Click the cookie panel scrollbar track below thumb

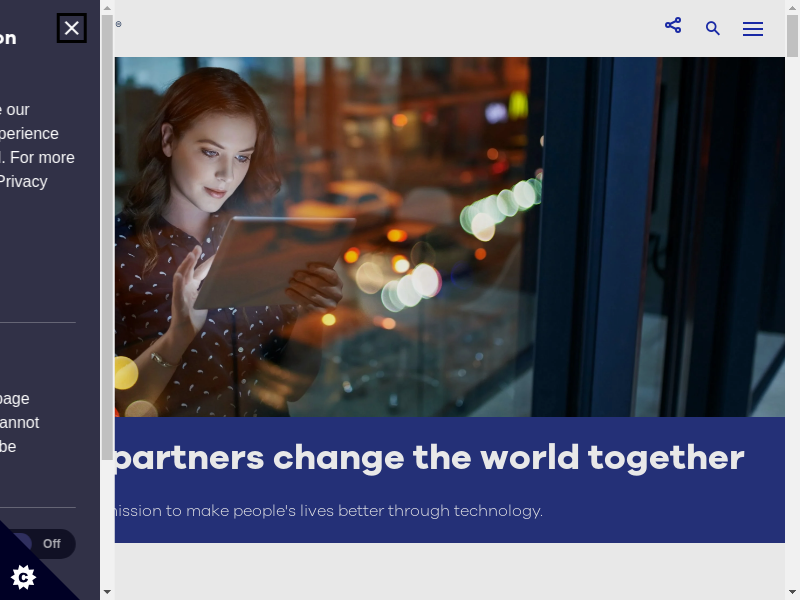(x=107, y=520)
